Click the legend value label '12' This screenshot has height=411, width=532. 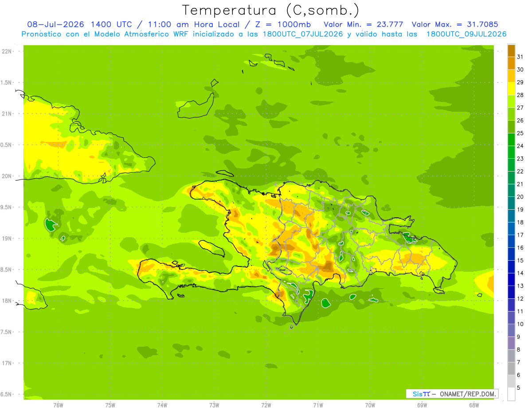[x=520, y=298]
